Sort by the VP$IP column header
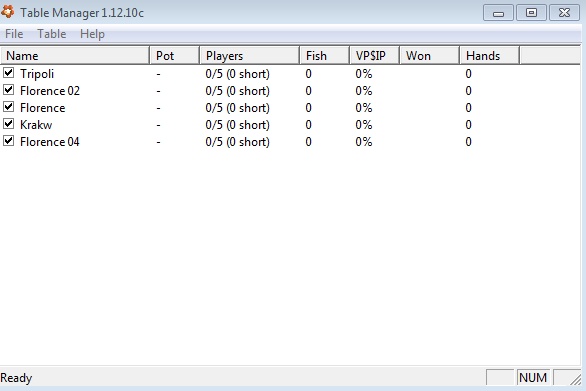 [374, 56]
